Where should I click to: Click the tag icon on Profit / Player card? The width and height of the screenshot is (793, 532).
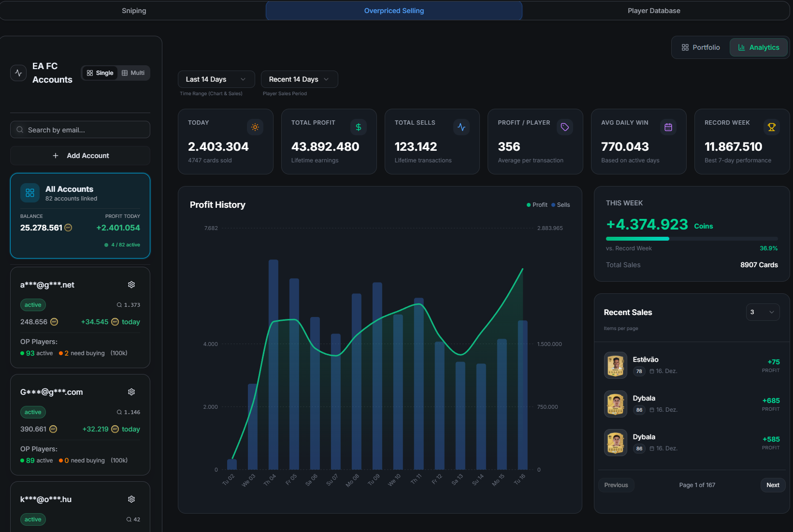click(564, 127)
